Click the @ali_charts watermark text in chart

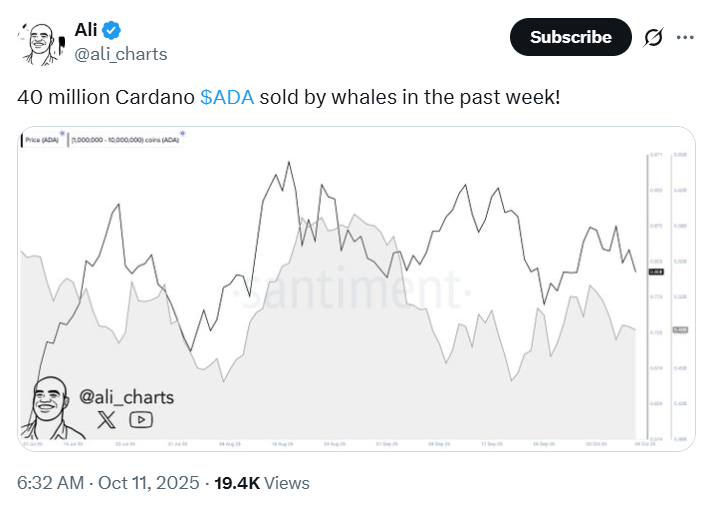tap(126, 397)
